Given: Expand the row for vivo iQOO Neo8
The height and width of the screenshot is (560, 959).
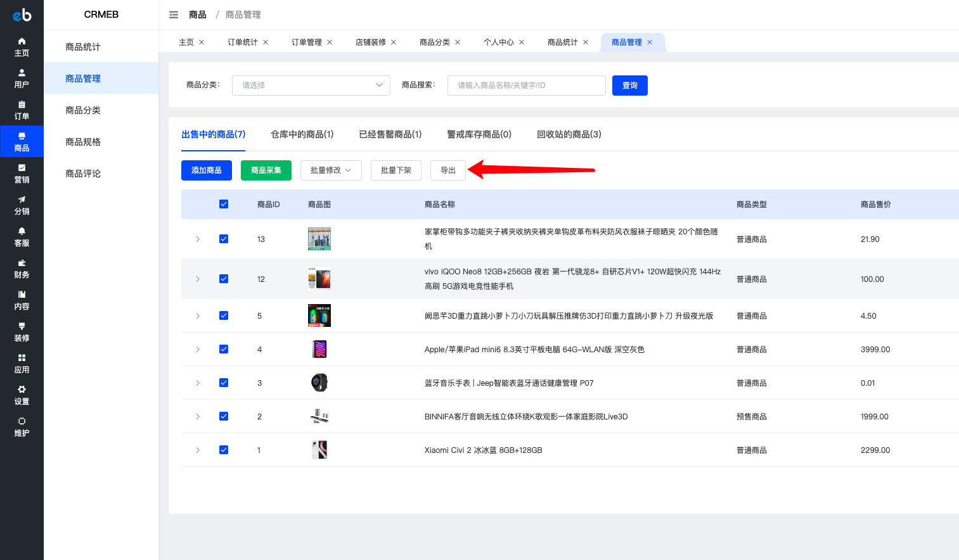Looking at the screenshot, I should coord(198,279).
